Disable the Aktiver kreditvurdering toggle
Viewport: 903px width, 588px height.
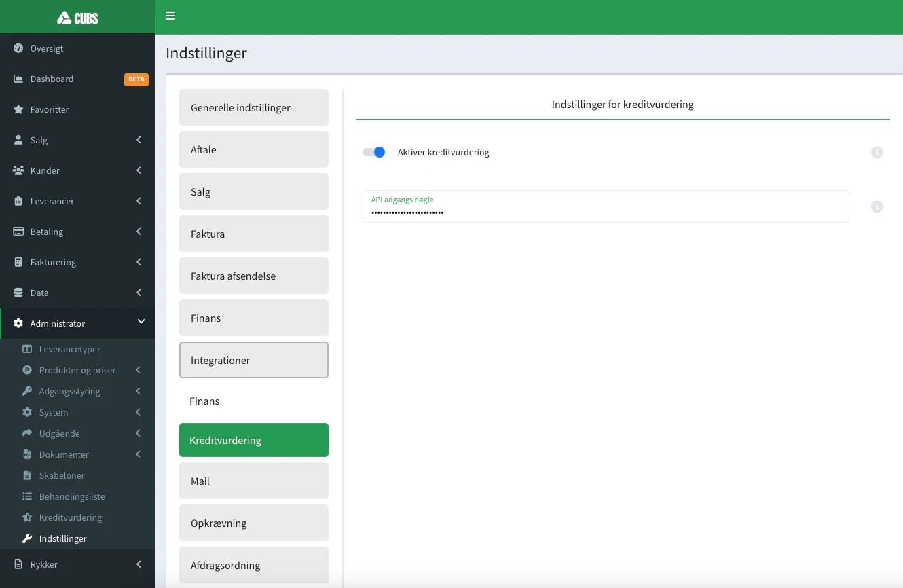[x=374, y=152]
